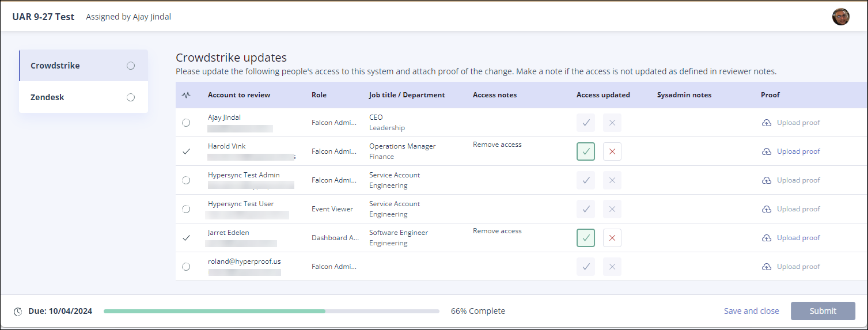Image resolution: width=868 pixels, height=330 pixels.
Task: Click Remove access note for Jarret Edelen
Action: (x=497, y=231)
